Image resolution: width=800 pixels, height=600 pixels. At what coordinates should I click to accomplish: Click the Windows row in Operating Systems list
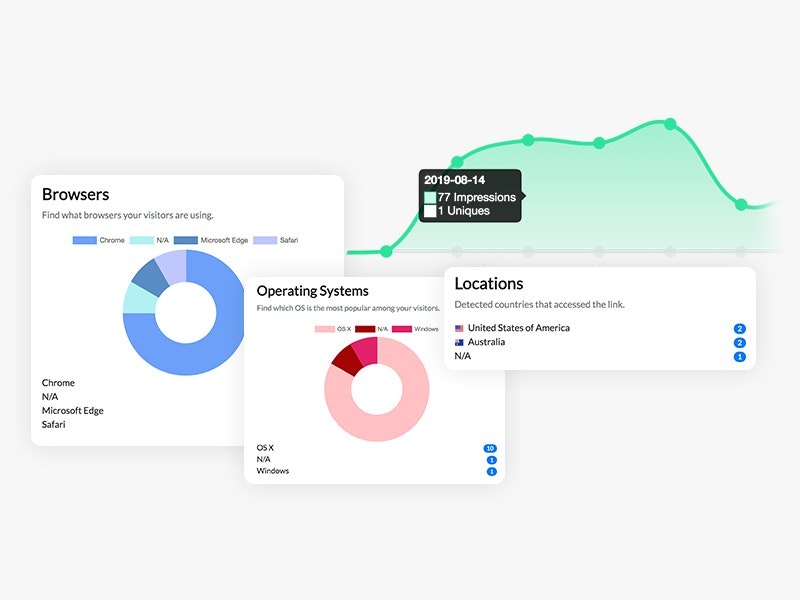pos(377,471)
